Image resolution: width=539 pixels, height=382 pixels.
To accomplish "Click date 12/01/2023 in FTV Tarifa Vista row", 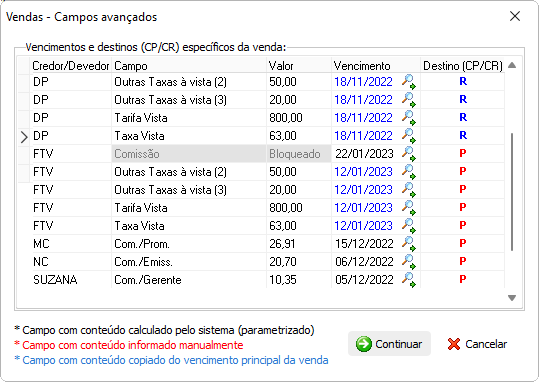I will 363,208.
